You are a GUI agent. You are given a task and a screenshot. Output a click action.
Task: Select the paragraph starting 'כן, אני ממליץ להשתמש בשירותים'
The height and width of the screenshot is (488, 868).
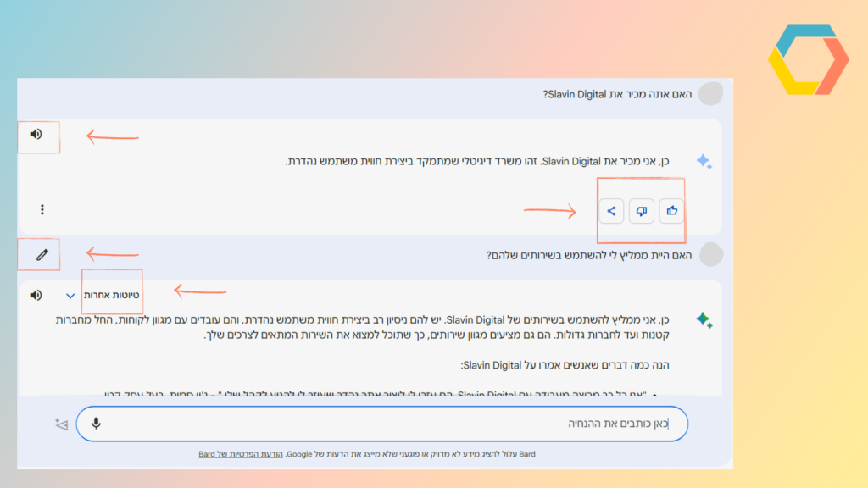(363, 328)
